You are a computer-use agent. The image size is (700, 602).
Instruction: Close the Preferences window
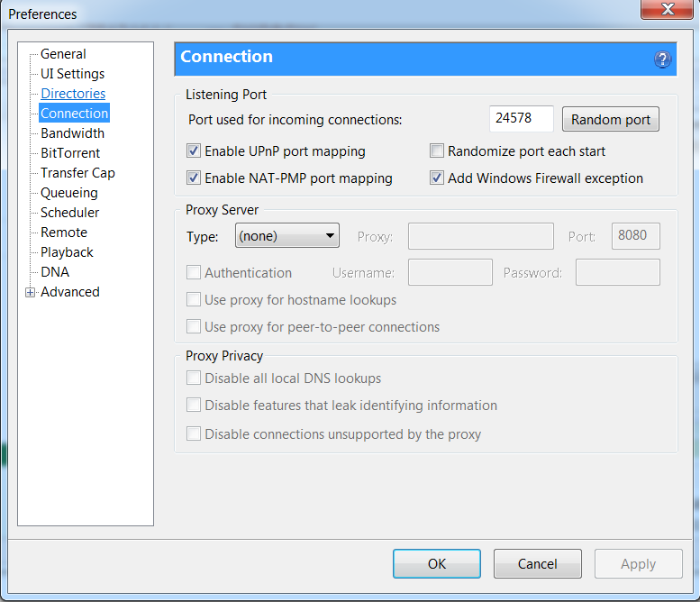pos(666,11)
